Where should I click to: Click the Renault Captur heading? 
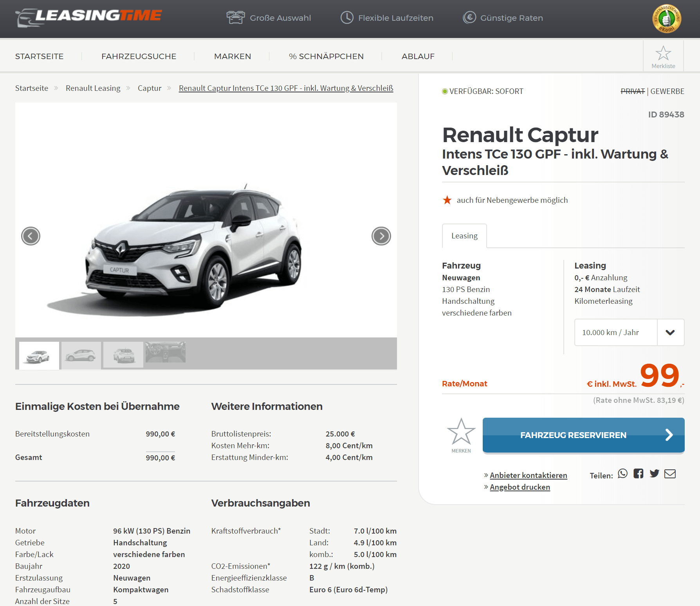[x=520, y=135]
